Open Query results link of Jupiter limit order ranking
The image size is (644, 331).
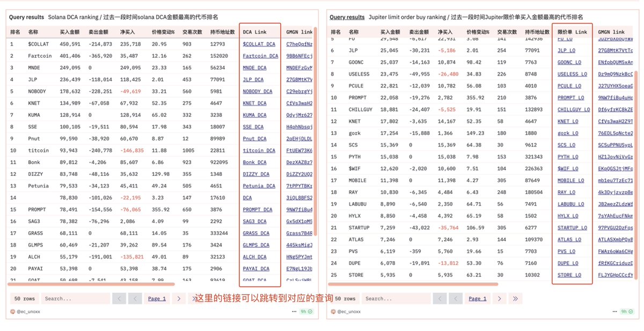(x=347, y=17)
